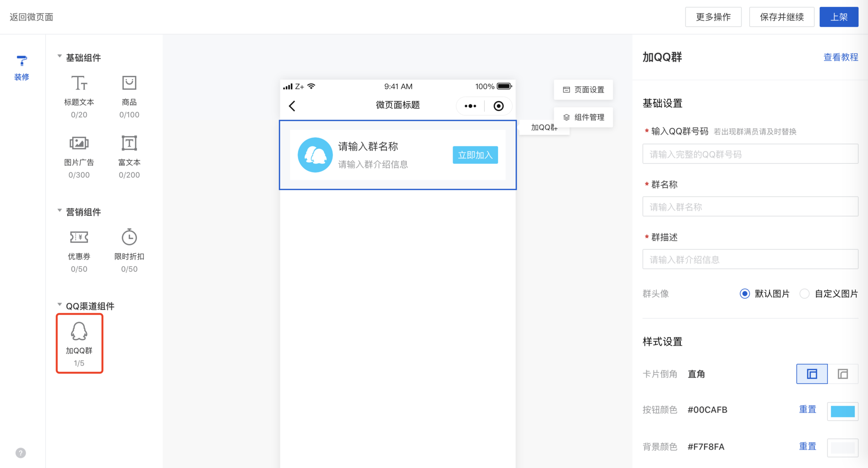The width and height of the screenshot is (868, 468).
Task: Click the #F7F8FA color value text
Action: tap(706, 447)
